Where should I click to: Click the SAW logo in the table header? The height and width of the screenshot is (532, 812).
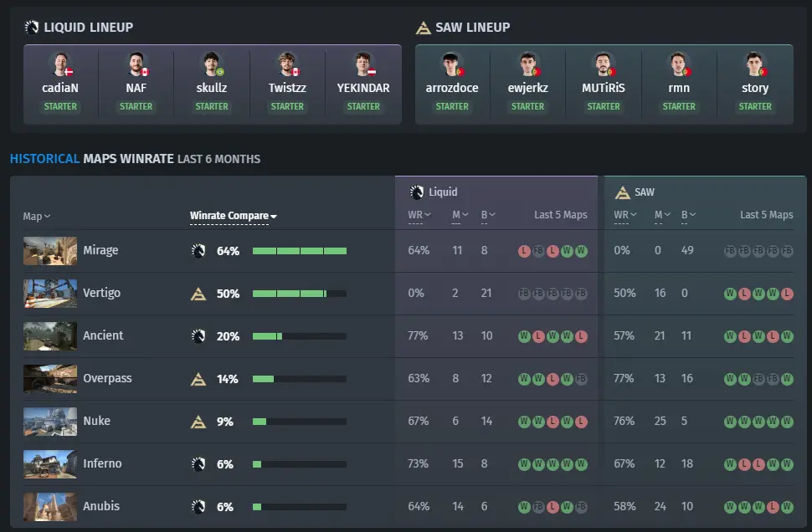click(622, 192)
